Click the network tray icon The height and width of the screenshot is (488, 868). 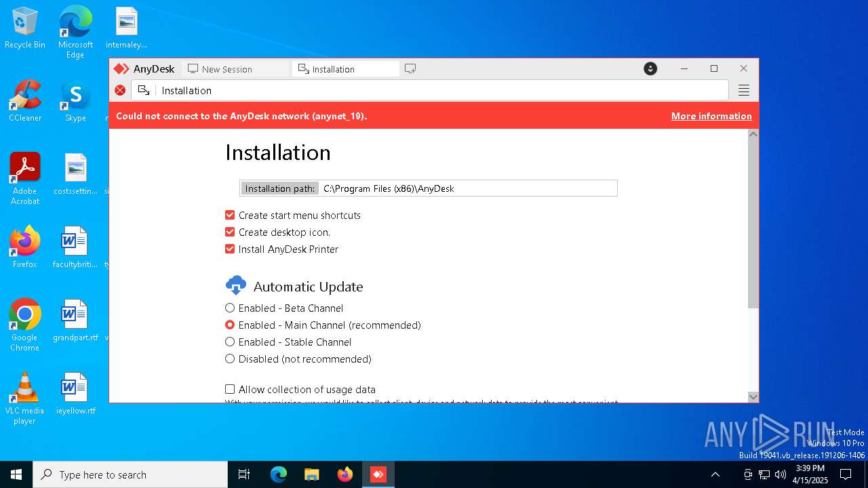point(764,474)
